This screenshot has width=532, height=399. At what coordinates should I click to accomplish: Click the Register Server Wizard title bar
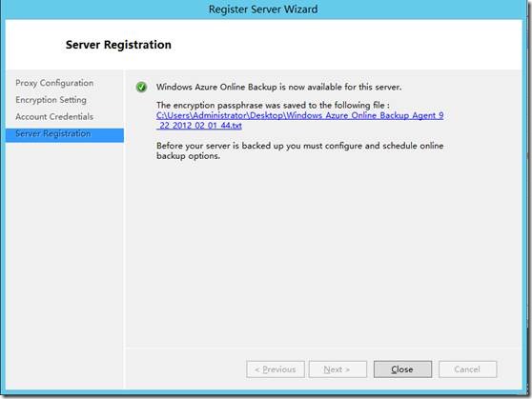click(x=263, y=10)
